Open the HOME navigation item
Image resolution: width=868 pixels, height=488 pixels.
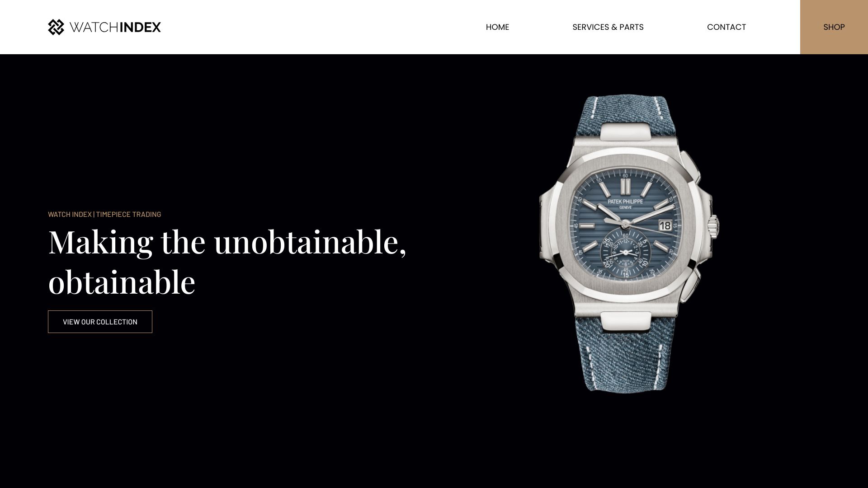497,27
